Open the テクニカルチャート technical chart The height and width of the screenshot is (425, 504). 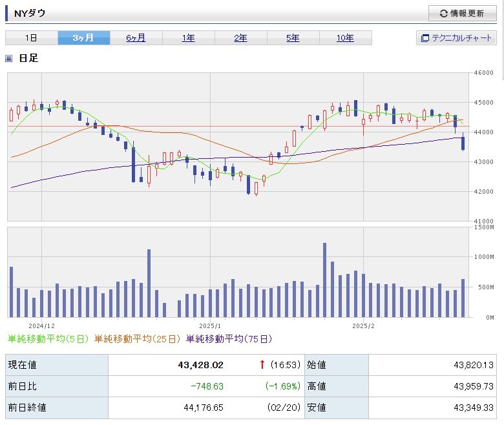click(x=456, y=38)
